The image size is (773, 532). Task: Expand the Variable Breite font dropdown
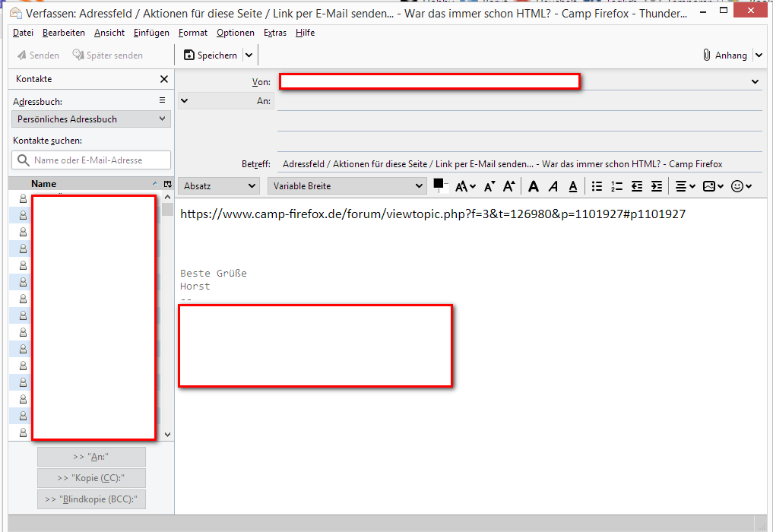tap(347, 186)
